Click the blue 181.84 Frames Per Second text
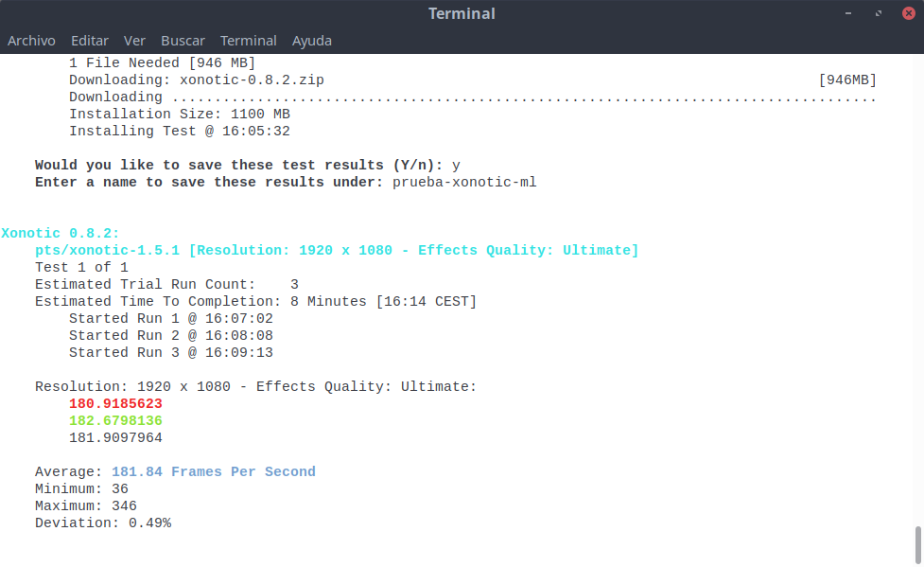 point(213,471)
